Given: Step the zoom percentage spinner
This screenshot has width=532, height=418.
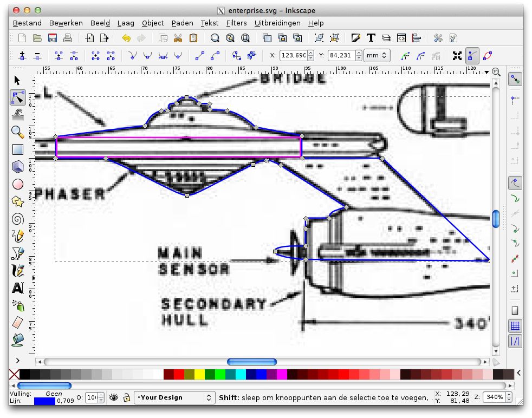Looking at the screenshot, I should [x=509, y=397].
